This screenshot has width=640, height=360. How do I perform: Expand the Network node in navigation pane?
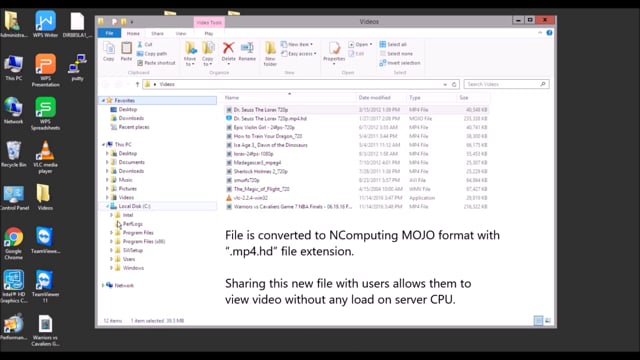(x=103, y=285)
